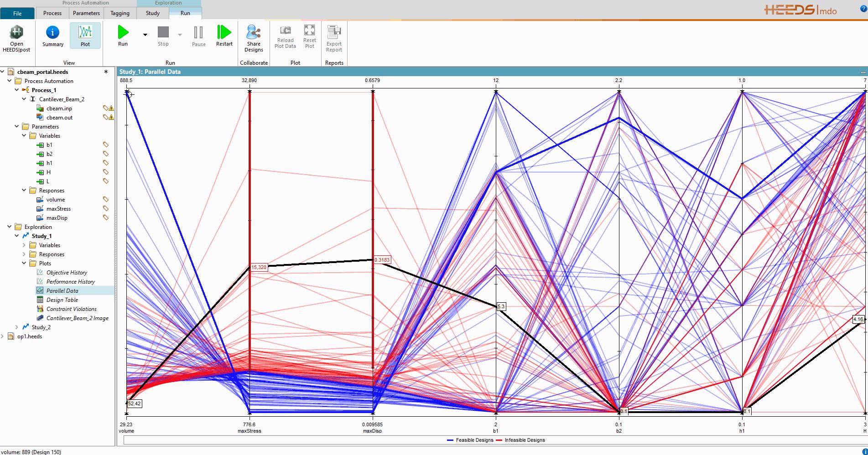Toggle the Plot view button

pos(85,36)
